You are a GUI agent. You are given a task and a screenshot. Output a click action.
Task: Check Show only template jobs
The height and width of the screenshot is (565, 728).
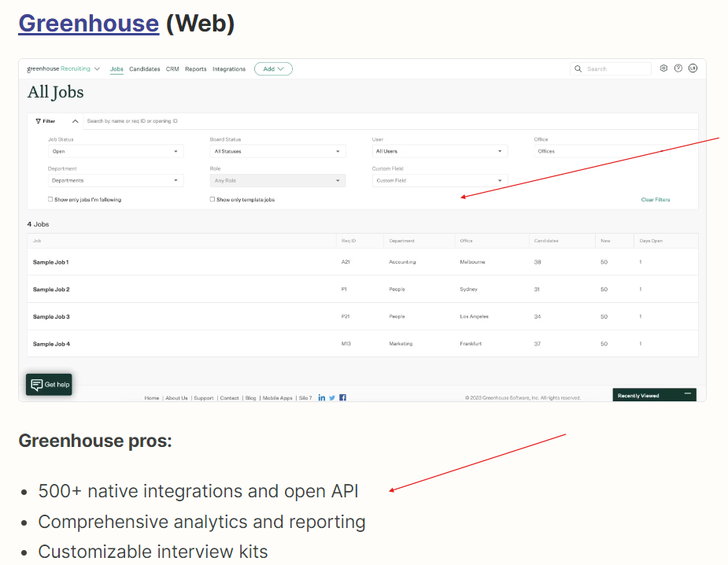pos(212,199)
